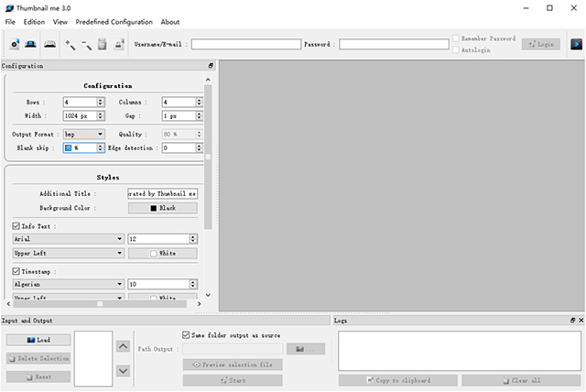Image resolution: width=586 pixels, height=392 pixels.
Task: Move selected file up with the up arrow
Action: (123, 346)
